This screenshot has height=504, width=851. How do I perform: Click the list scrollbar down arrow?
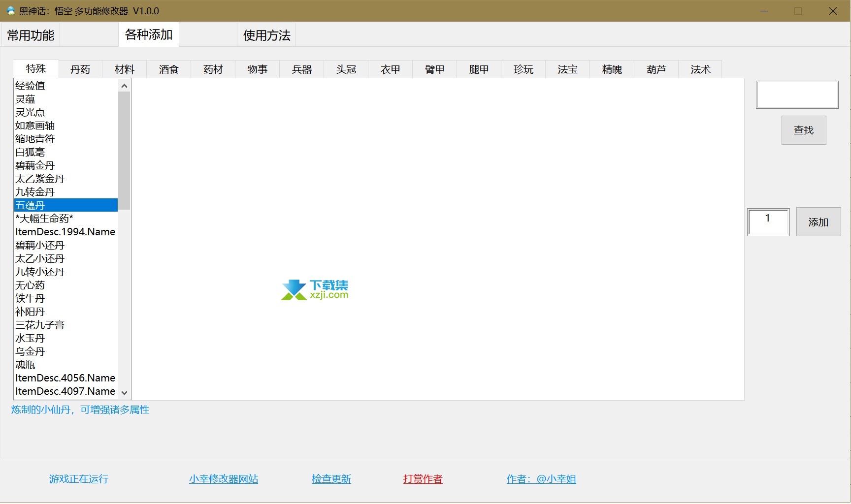click(124, 393)
